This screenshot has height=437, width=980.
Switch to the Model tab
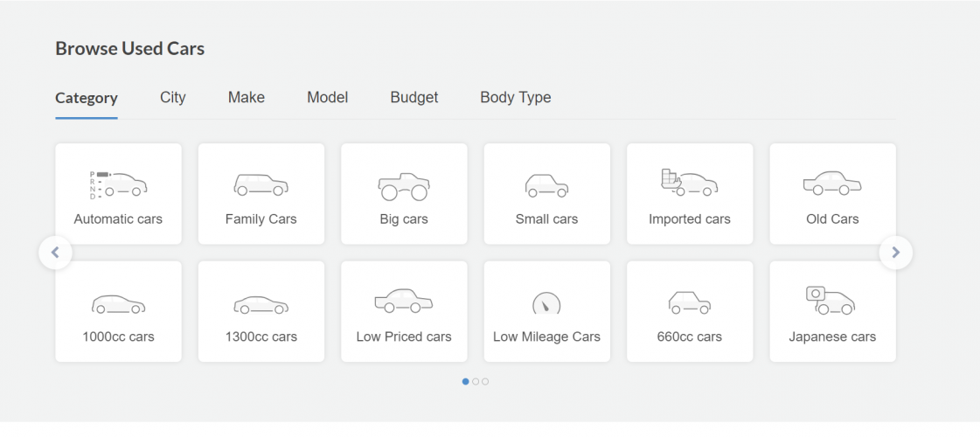point(328,98)
